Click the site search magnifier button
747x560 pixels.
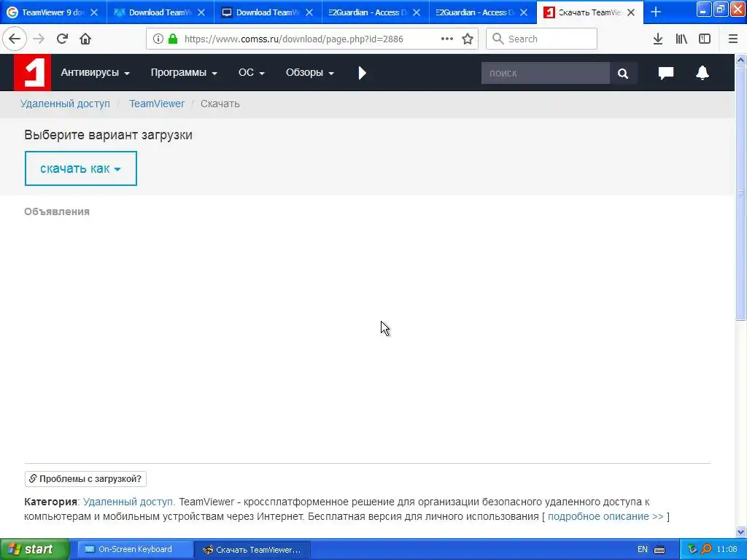point(623,73)
